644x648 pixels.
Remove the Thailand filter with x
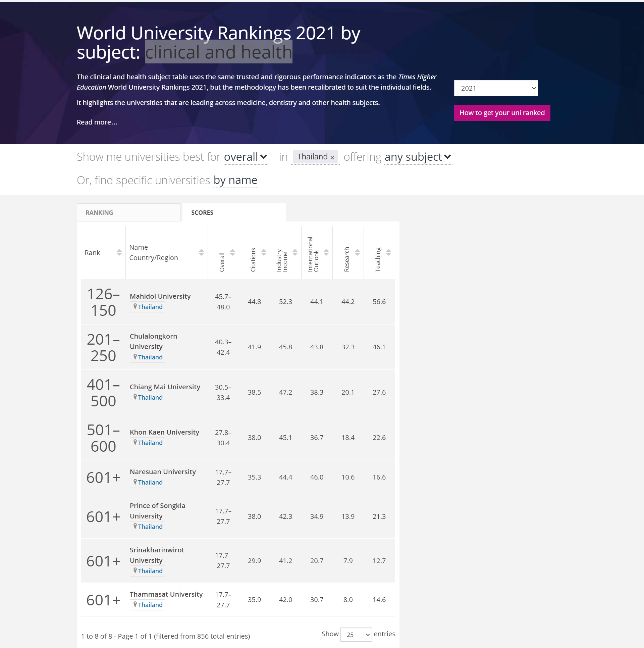pyautogui.click(x=332, y=157)
